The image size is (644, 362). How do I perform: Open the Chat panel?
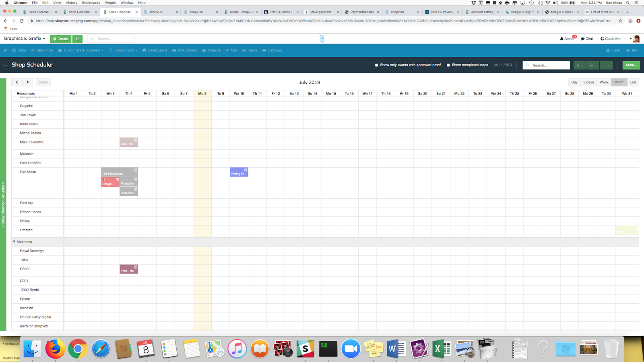coord(587,39)
